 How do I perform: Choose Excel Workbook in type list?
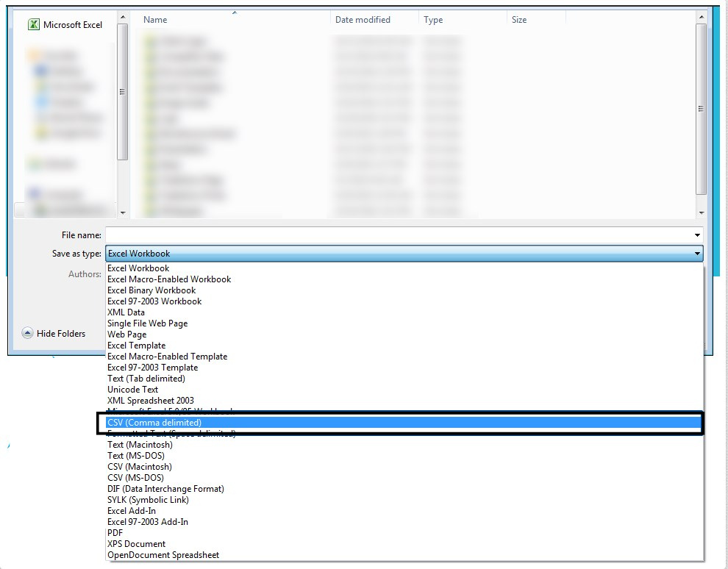[404, 268]
